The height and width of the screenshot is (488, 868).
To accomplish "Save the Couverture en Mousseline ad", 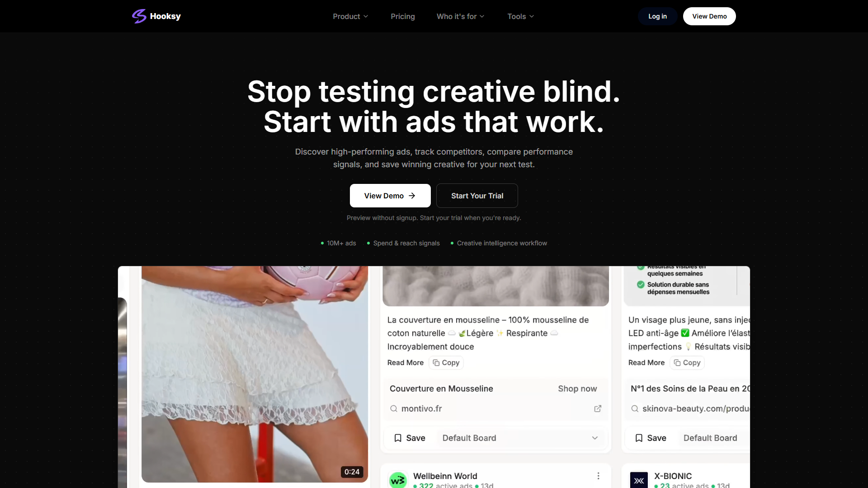I will [x=410, y=438].
